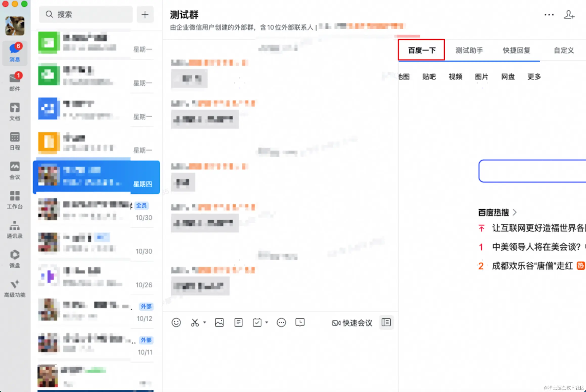
Task: Open the three-dots more options menu
Action: tap(549, 15)
